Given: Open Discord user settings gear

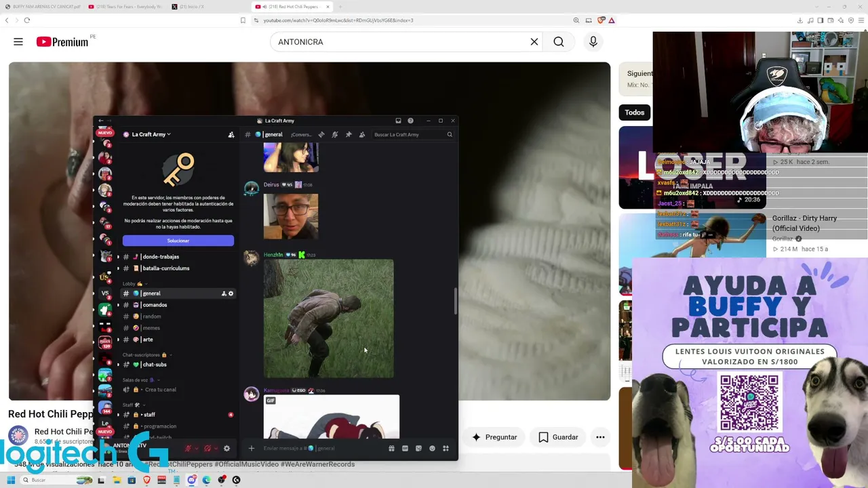Looking at the screenshot, I should click(226, 448).
